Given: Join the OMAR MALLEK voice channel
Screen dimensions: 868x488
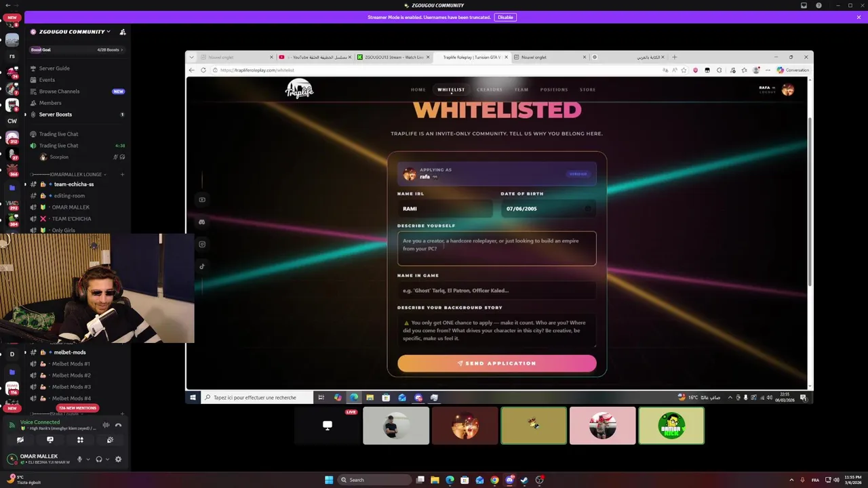Looking at the screenshot, I should point(71,207).
